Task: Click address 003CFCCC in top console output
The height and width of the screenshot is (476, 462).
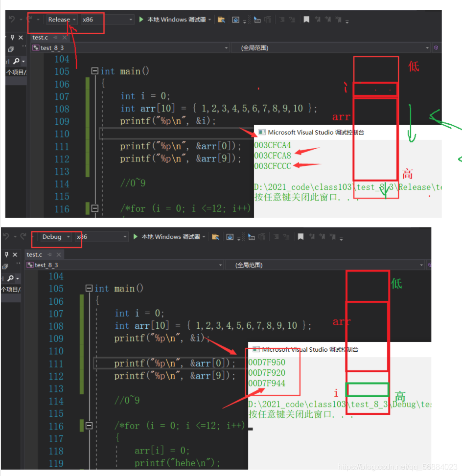Action: [273, 166]
